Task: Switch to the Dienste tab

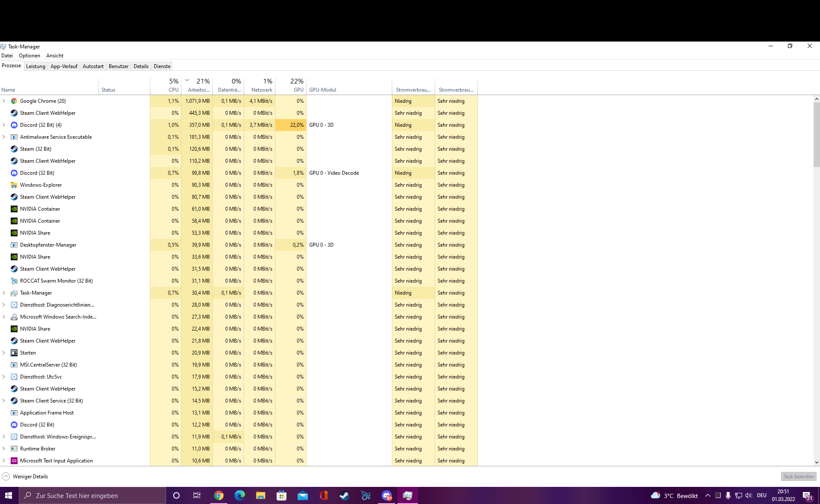Action: coord(162,66)
